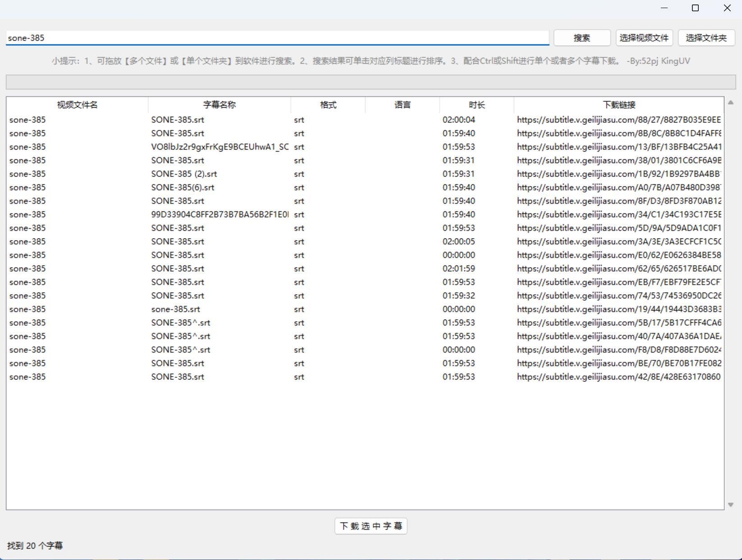Screen dimensions: 742x560
Task: Click the link containing /EB/F7/EBF79FE2E5CF
Action: pos(619,282)
